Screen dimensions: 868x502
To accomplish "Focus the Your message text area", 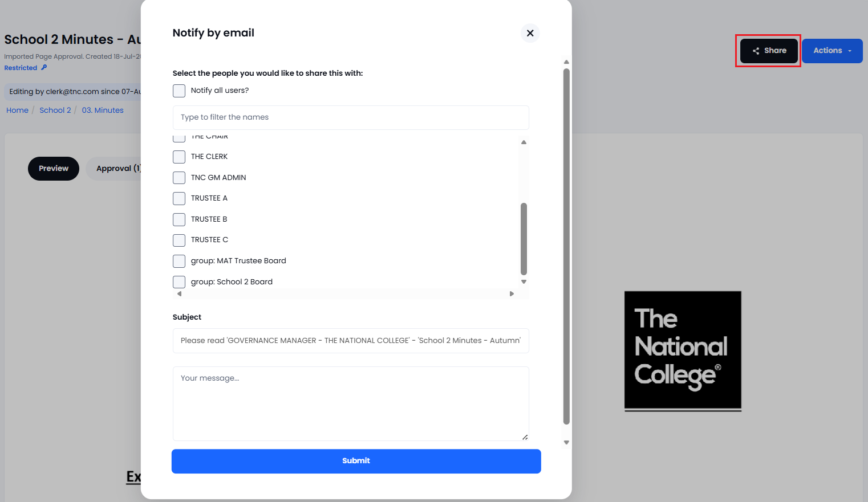I will 351,403.
